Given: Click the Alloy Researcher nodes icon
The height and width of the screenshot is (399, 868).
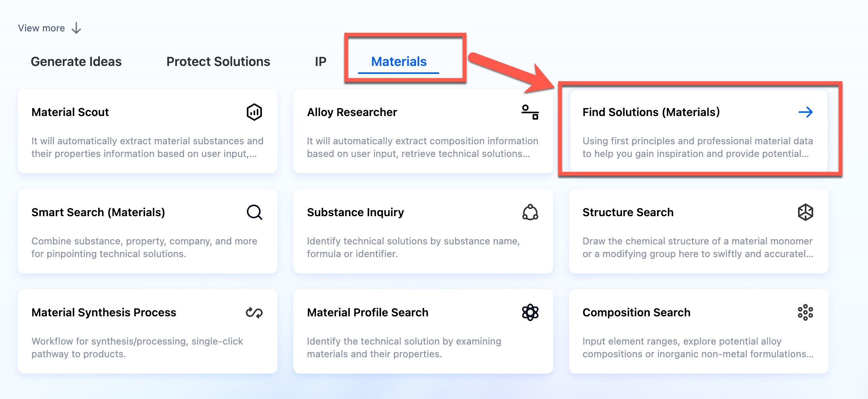Looking at the screenshot, I should pyautogui.click(x=530, y=112).
